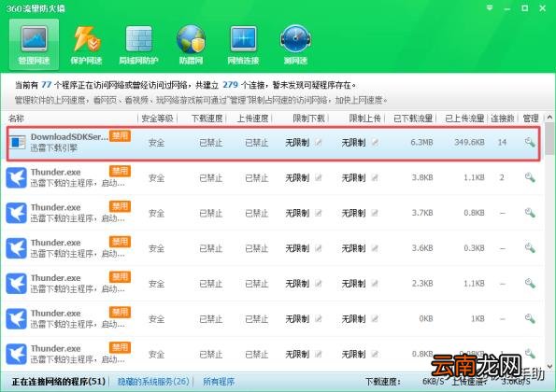Edit download limit on Thunder.exe 0.8KB row

tap(319, 354)
